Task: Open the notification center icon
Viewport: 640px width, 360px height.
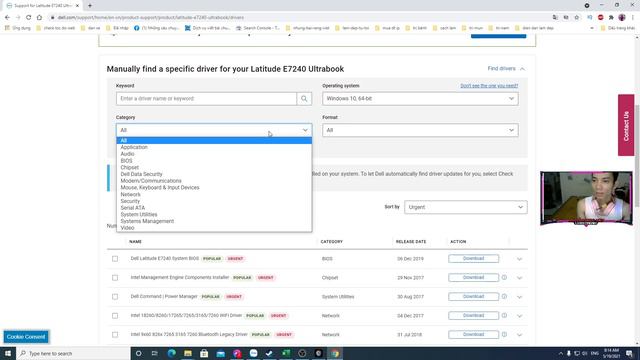Action: [x=629, y=353]
